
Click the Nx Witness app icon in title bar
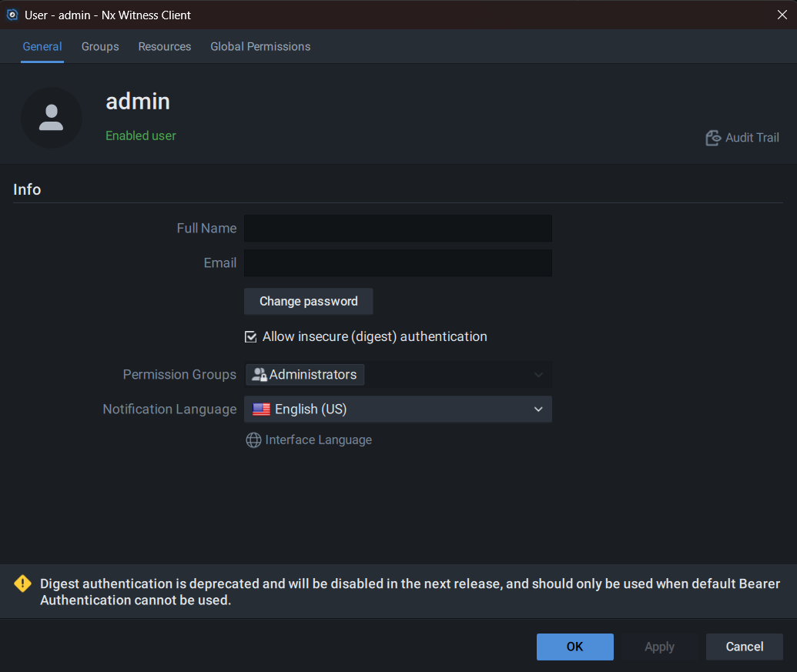[x=12, y=15]
